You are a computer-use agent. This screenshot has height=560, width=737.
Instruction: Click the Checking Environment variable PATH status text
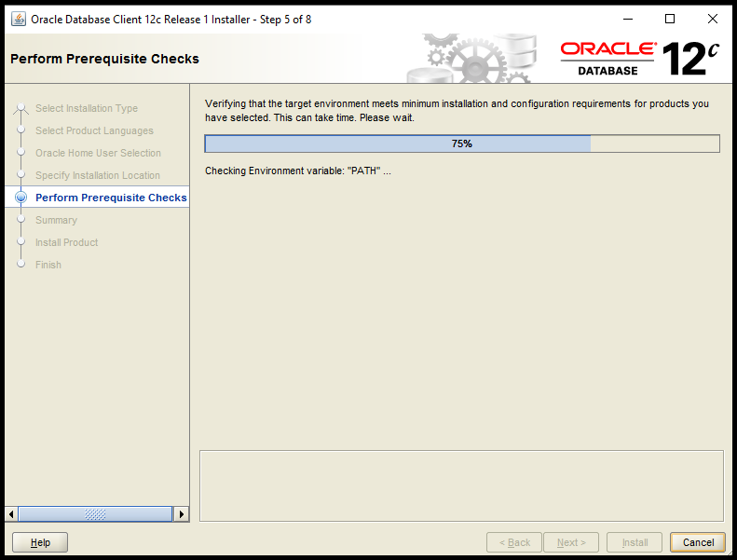(298, 171)
